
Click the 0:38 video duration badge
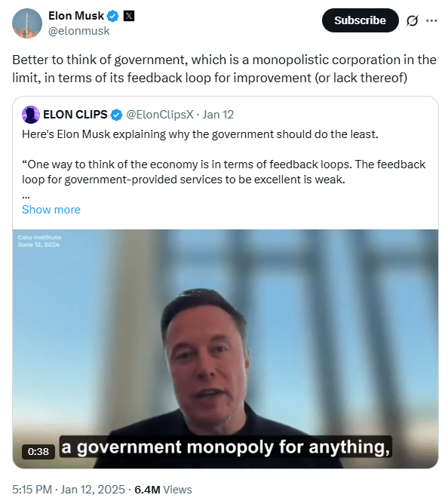(38, 451)
